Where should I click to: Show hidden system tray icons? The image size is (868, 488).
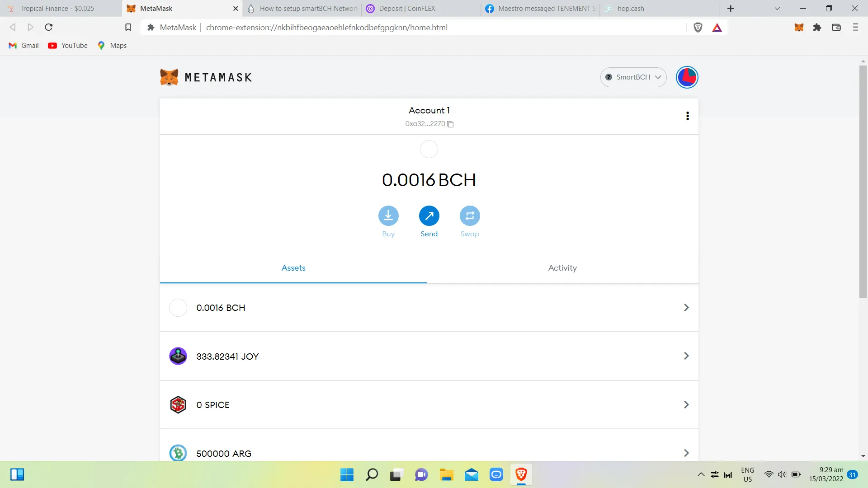tap(701, 475)
